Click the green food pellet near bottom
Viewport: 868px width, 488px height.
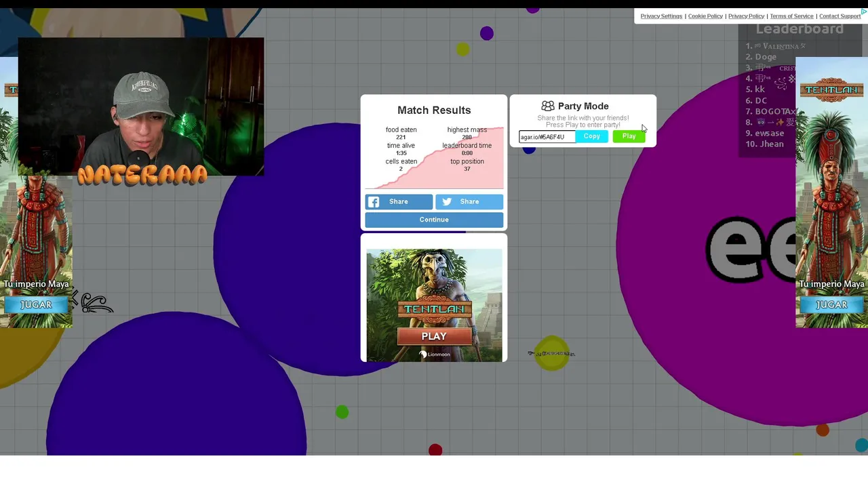(x=342, y=411)
